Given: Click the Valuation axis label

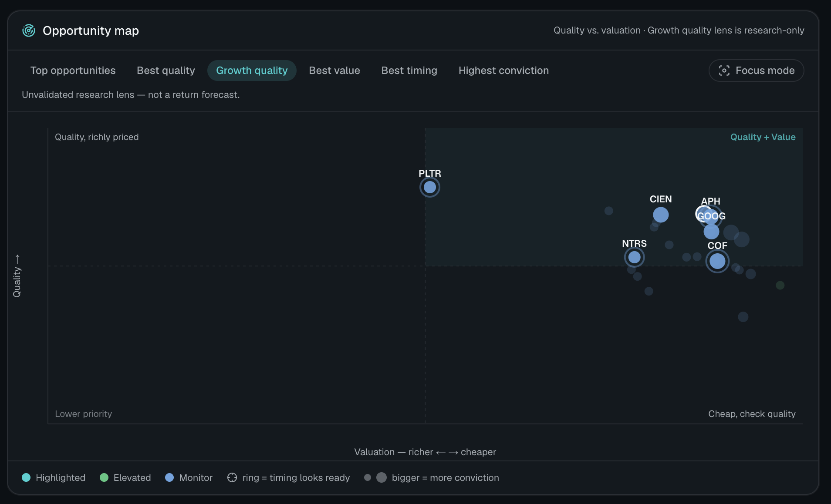Looking at the screenshot, I should pos(425,452).
